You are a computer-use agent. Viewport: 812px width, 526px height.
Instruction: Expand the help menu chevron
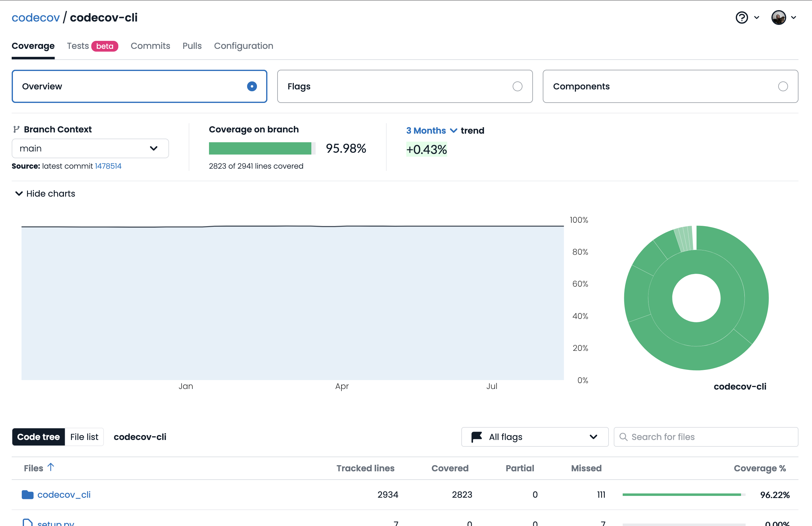click(x=756, y=18)
